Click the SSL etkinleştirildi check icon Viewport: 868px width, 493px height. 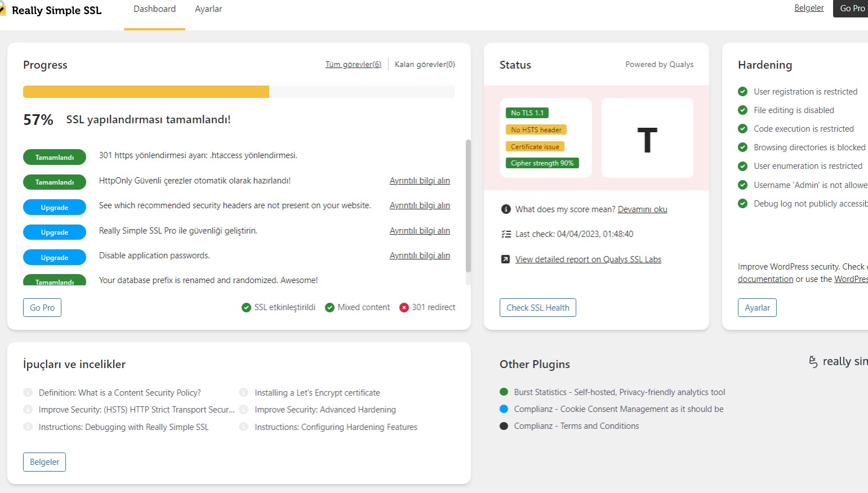(246, 307)
